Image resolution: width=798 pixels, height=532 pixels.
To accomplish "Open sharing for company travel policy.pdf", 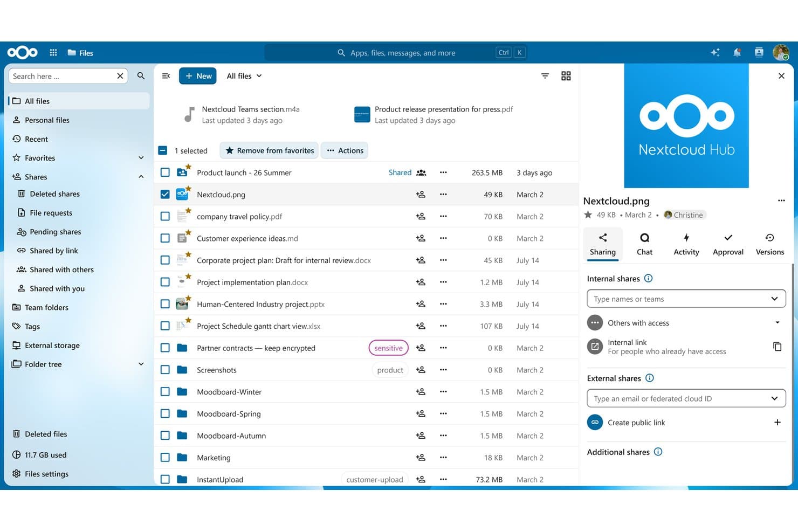I will coord(421,217).
